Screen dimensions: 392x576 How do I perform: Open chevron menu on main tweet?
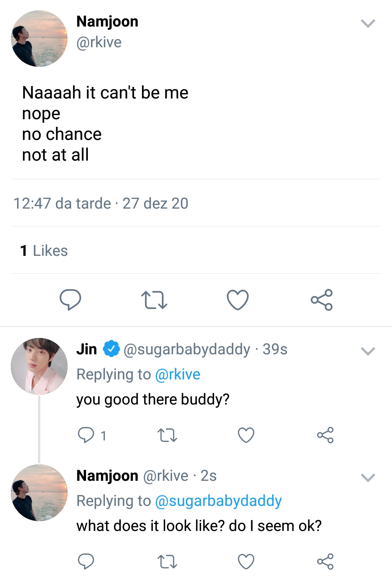368,24
